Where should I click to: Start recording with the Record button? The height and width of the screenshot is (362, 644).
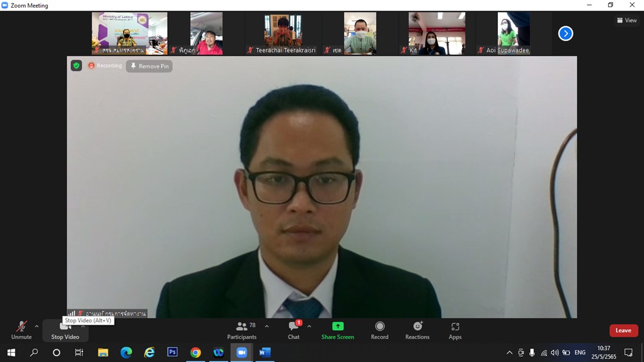pos(379,330)
